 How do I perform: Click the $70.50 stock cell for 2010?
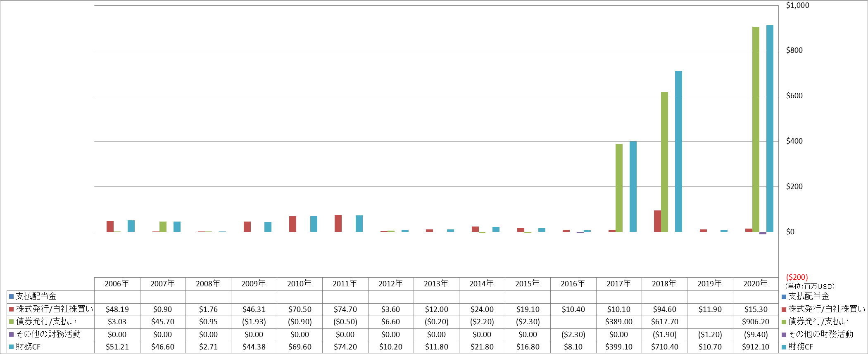[x=300, y=309]
